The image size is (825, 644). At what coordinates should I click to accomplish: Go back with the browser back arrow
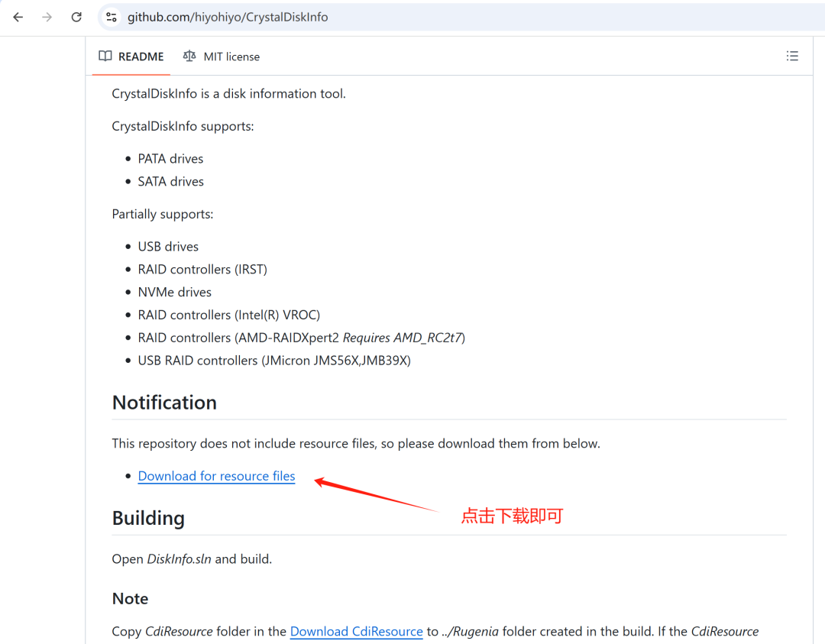point(18,18)
